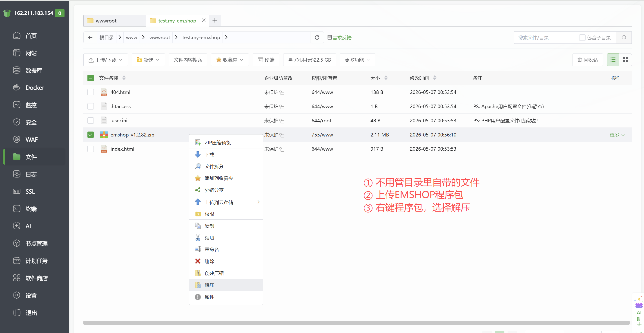Choose 解压 from the context menu
The width and height of the screenshot is (644, 333).
(226, 285)
